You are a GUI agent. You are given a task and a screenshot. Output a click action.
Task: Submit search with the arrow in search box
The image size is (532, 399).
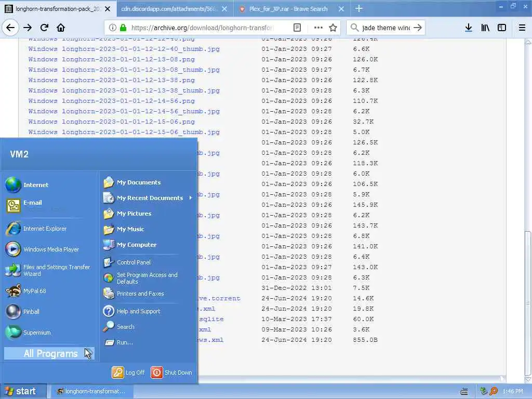pyautogui.click(x=418, y=28)
